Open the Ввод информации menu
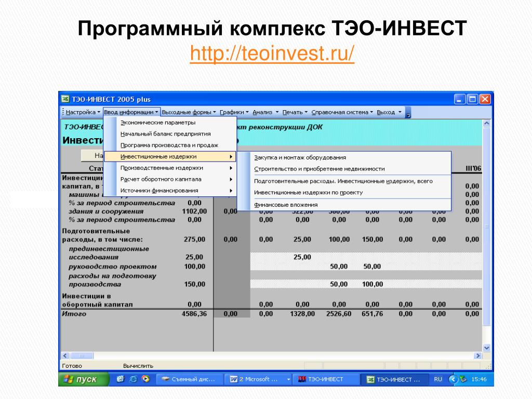The height and width of the screenshot is (399, 532). (x=131, y=112)
